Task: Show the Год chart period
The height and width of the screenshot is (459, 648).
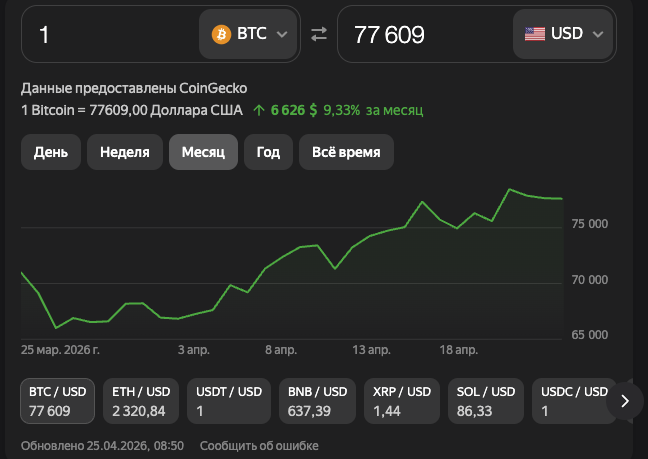Action: click(x=268, y=152)
